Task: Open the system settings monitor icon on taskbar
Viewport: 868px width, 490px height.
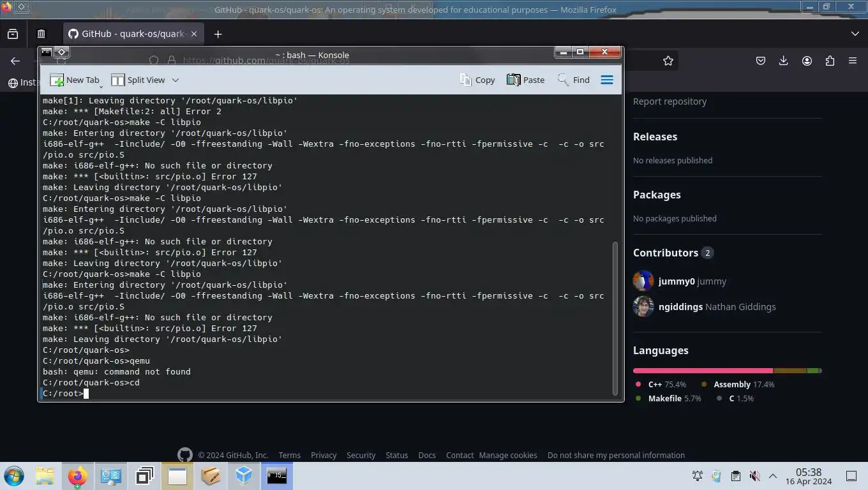Action: 111,476
